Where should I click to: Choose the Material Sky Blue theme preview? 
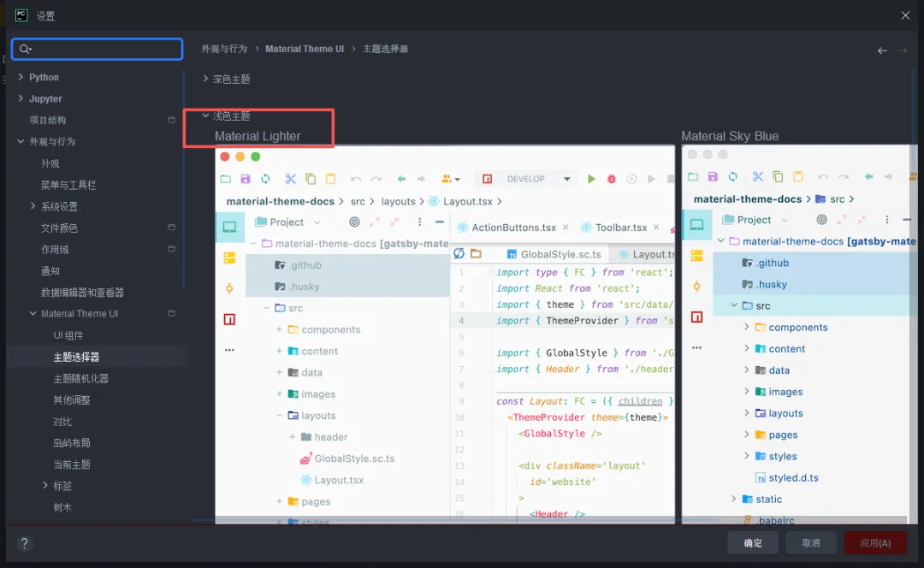(800, 334)
